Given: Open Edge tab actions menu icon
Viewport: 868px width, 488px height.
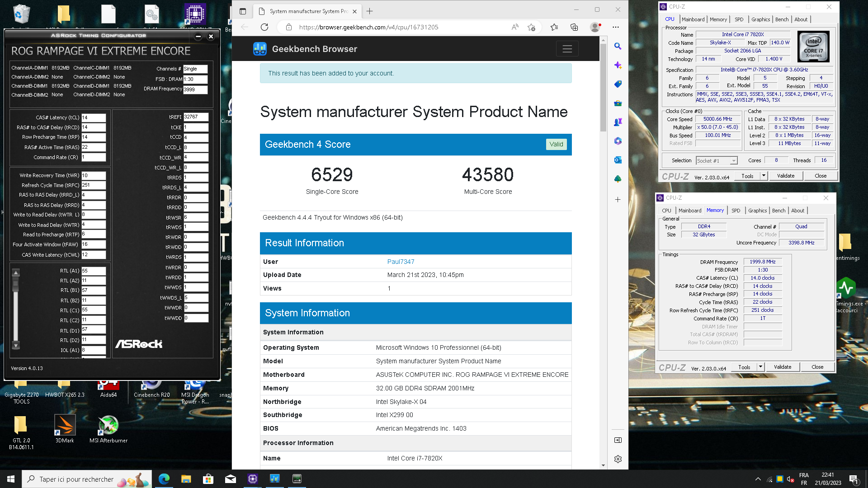Looking at the screenshot, I should pos(243,11).
